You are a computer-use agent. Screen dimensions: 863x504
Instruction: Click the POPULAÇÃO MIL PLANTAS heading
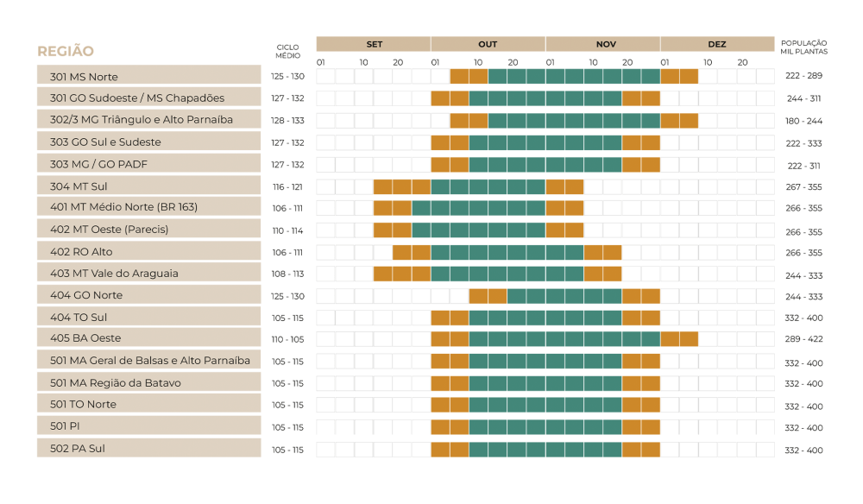(x=803, y=47)
